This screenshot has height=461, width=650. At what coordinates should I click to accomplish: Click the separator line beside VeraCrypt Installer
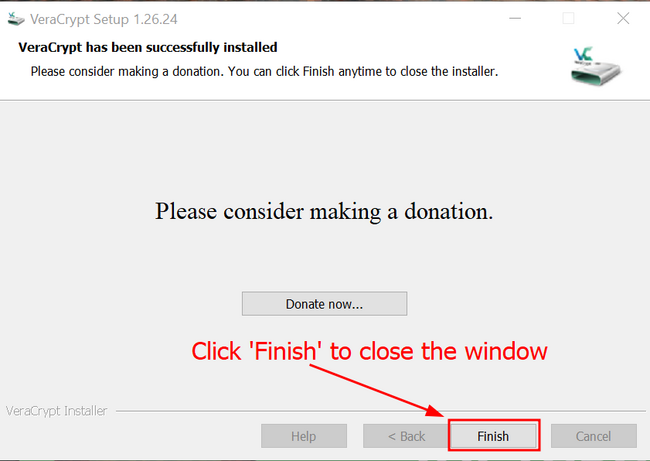[381, 411]
